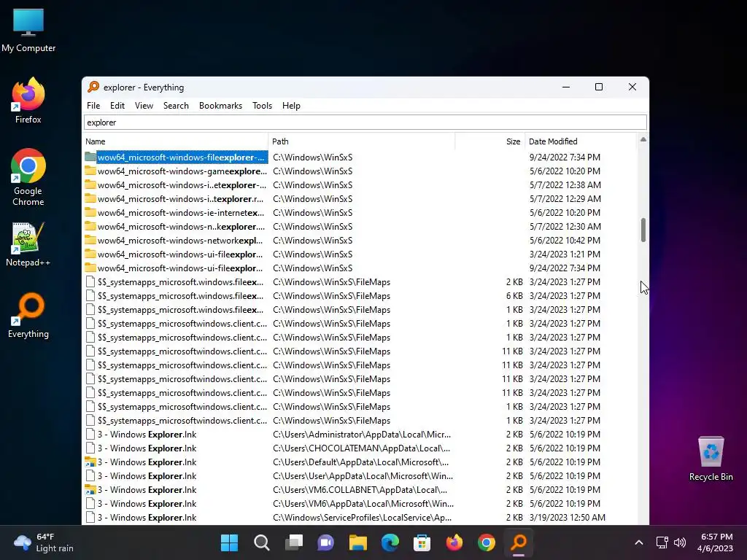Image resolution: width=747 pixels, height=560 pixels.
Task: Select wow64_microsoft-windows-fileexplorer row
Action: pyautogui.click(x=359, y=157)
